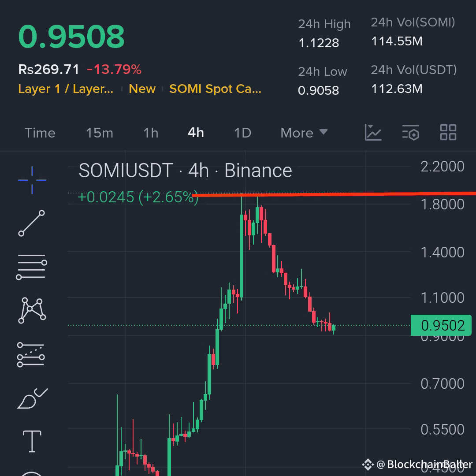476x476 pixels.
Task: Select the 4h interval tab
Action: pyautogui.click(x=196, y=133)
